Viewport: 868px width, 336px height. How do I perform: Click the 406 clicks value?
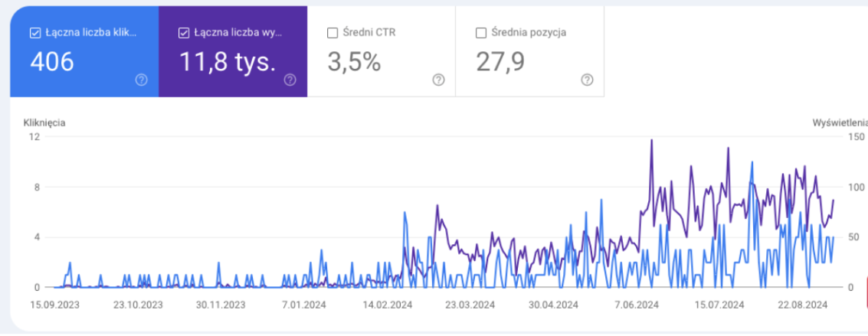52,62
